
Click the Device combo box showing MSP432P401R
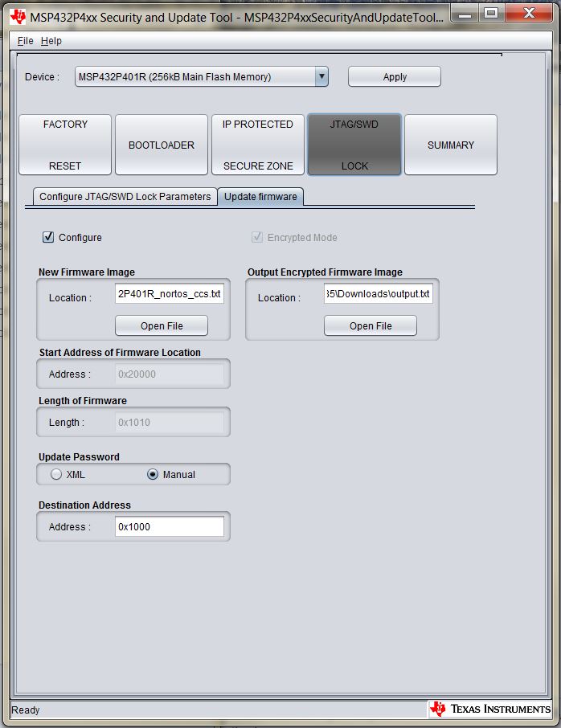pyautogui.click(x=202, y=76)
